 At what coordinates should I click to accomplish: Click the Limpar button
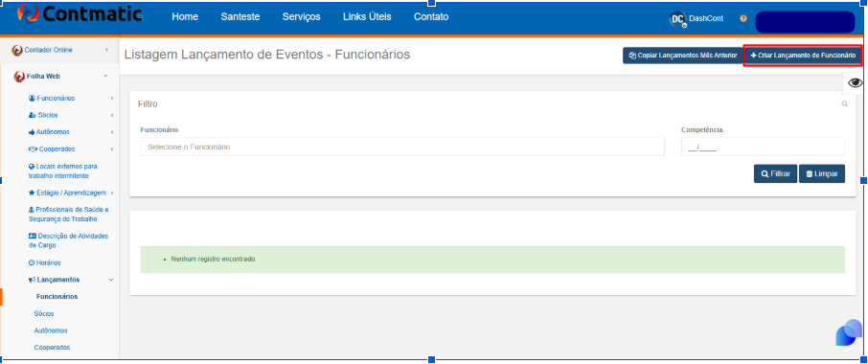point(821,173)
